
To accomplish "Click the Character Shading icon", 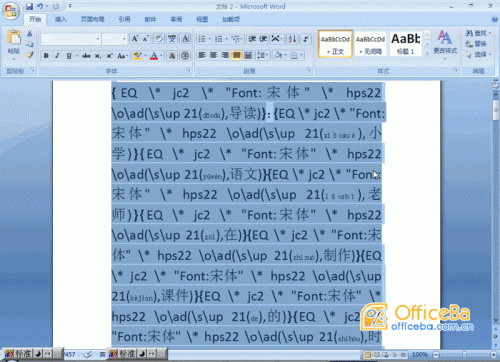I will pyautogui.click(x=172, y=56).
